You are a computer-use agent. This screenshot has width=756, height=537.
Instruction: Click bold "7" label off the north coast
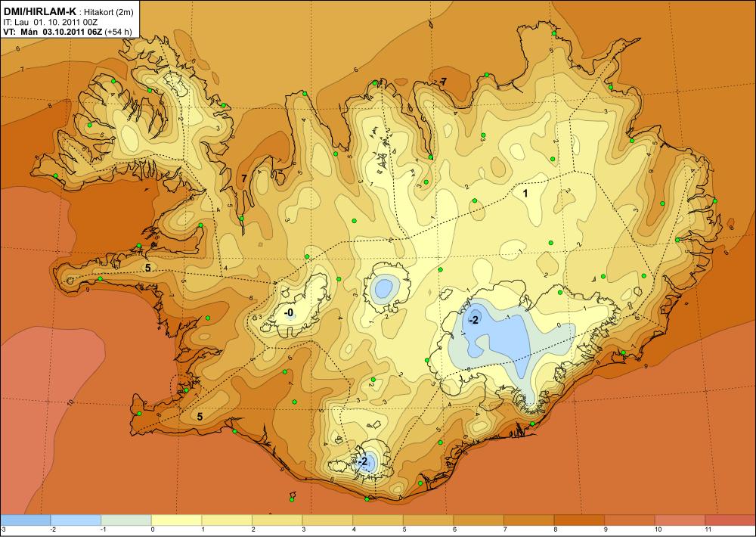click(443, 82)
